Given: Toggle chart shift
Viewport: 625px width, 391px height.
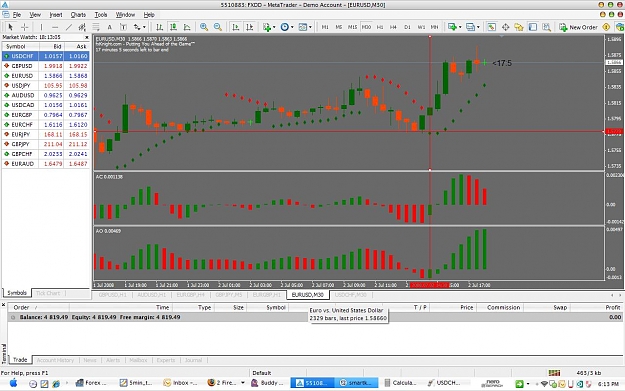Looking at the screenshot, I should pyautogui.click(x=250, y=27).
